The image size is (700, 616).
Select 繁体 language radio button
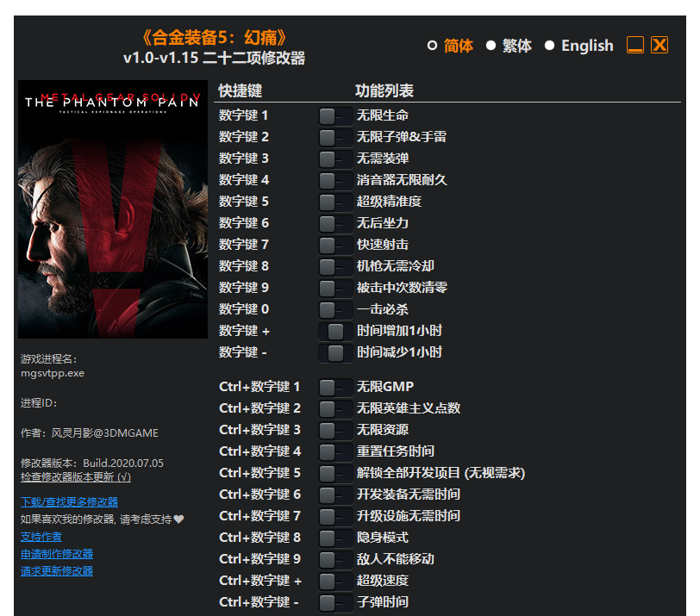pyautogui.click(x=491, y=46)
